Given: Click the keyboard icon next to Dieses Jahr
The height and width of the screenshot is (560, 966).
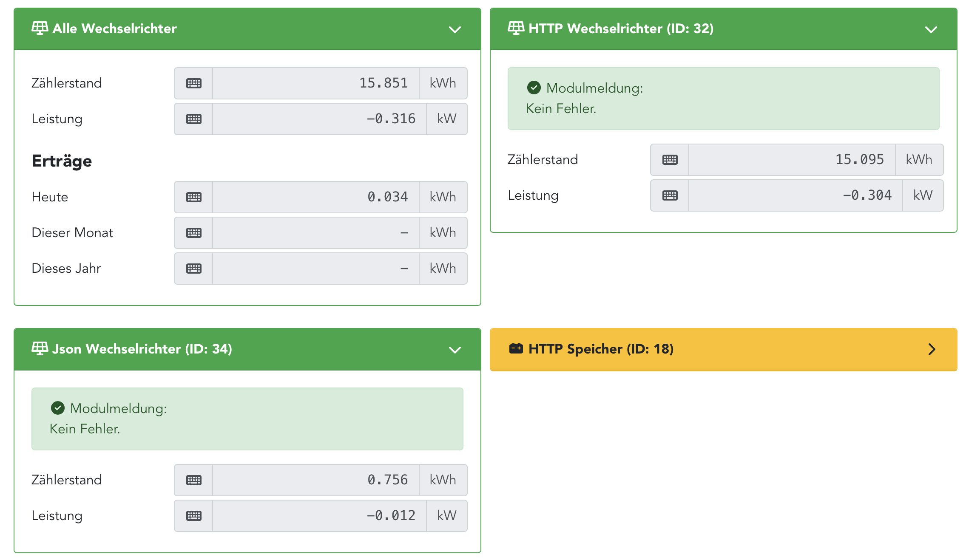Looking at the screenshot, I should 193,269.
